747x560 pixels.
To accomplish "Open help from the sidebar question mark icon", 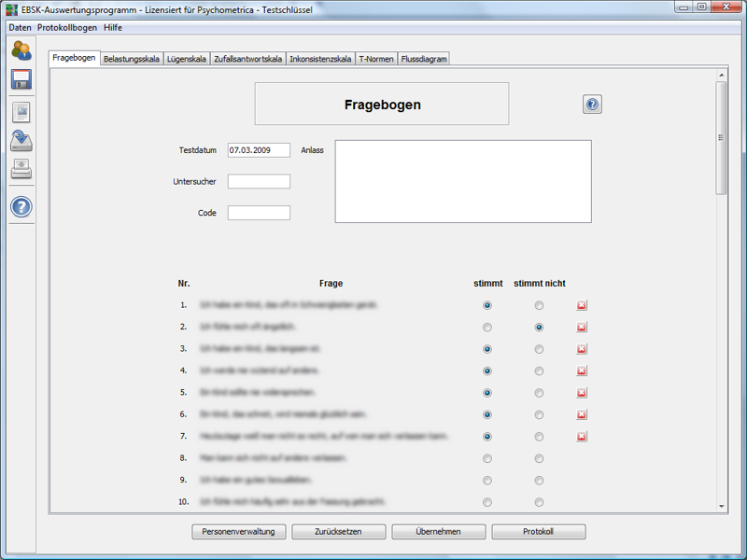I will [21, 206].
